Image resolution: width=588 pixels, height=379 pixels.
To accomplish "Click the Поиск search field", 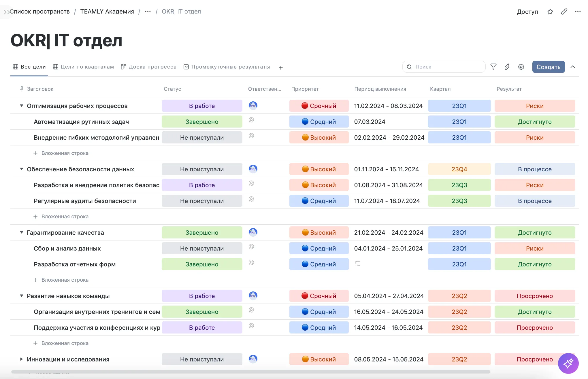I will point(444,67).
